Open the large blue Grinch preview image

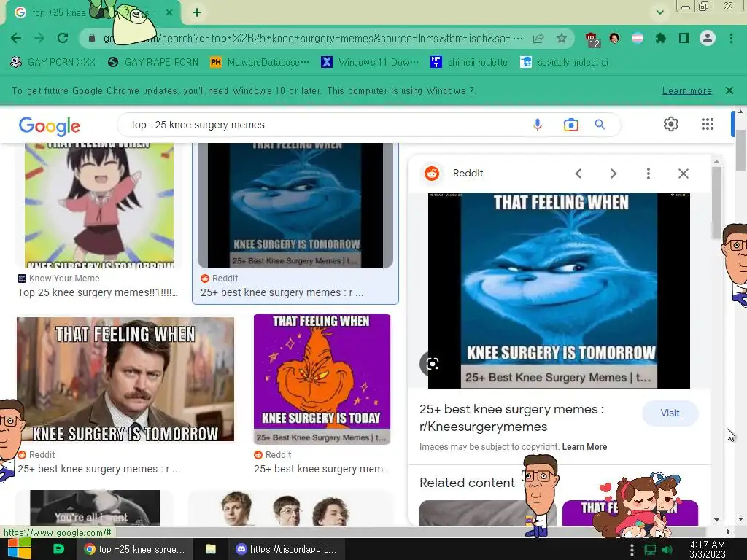click(x=559, y=290)
